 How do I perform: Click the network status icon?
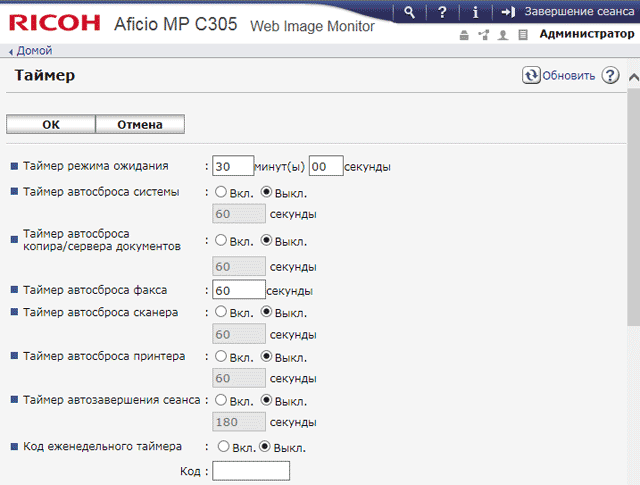tap(483, 35)
